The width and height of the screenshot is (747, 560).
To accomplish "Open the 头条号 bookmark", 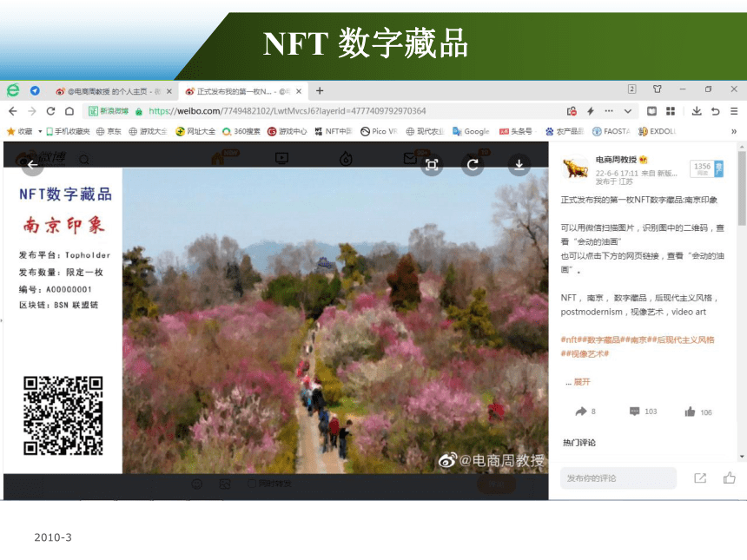I will [x=516, y=131].
